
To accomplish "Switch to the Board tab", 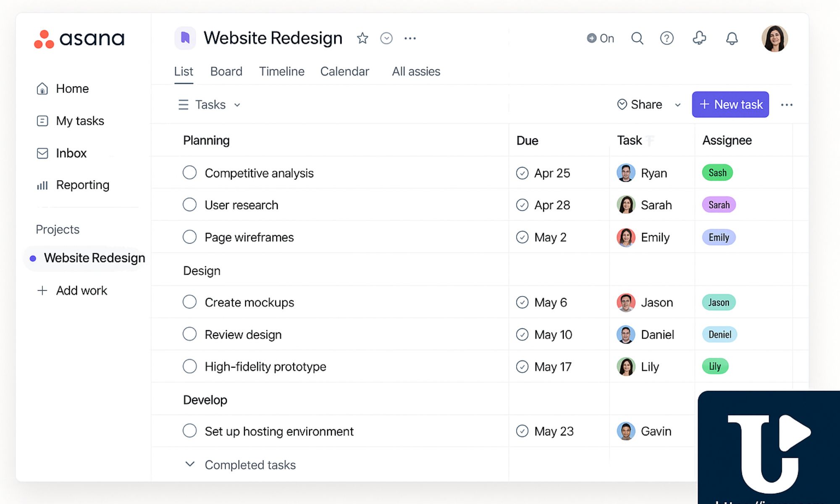I will (x=226, y=71).
